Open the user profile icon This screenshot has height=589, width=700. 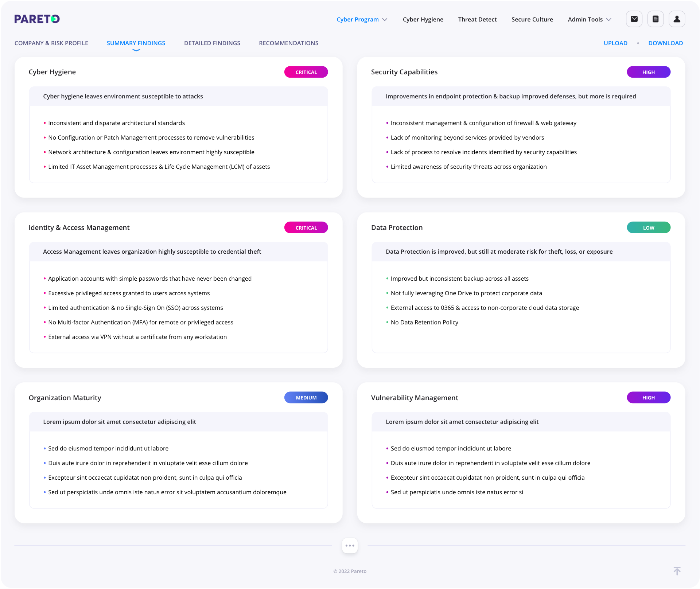[x=677, y=19]
